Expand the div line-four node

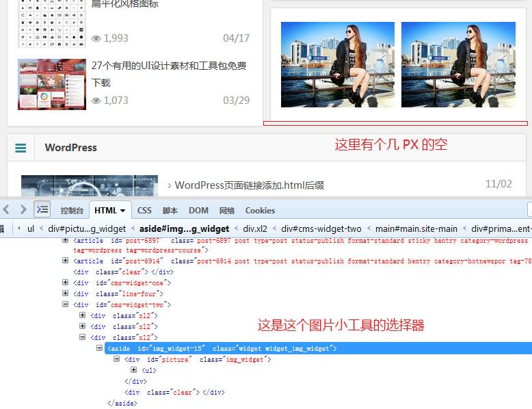coord(65,293)
